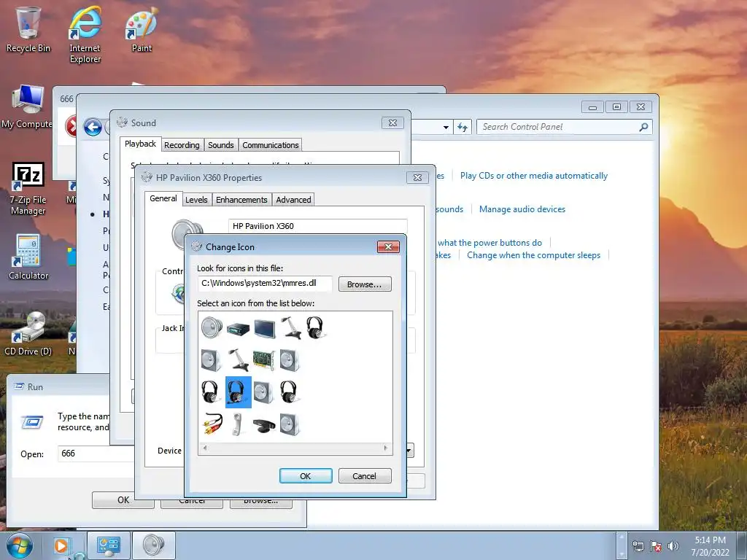Switch to Control Panel taskbar button

click(x=108, y=545)
